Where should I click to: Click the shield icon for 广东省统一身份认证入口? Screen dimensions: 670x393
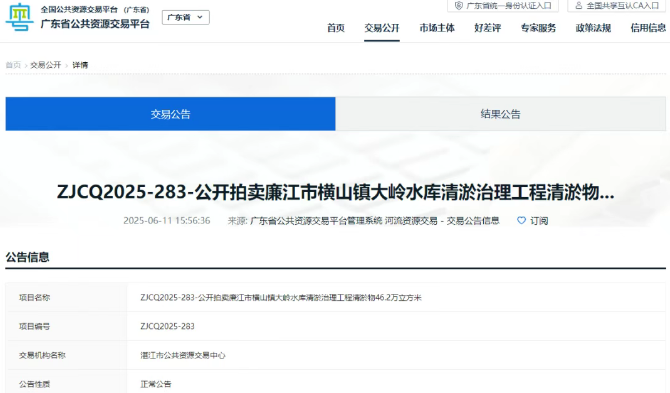[458, 6]
